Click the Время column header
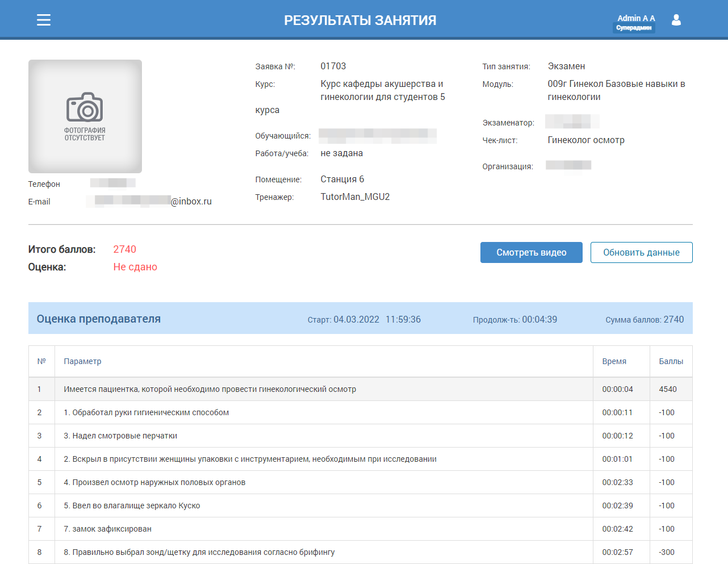The height and width of the screenshot is (564, 728). pos(614,361)
